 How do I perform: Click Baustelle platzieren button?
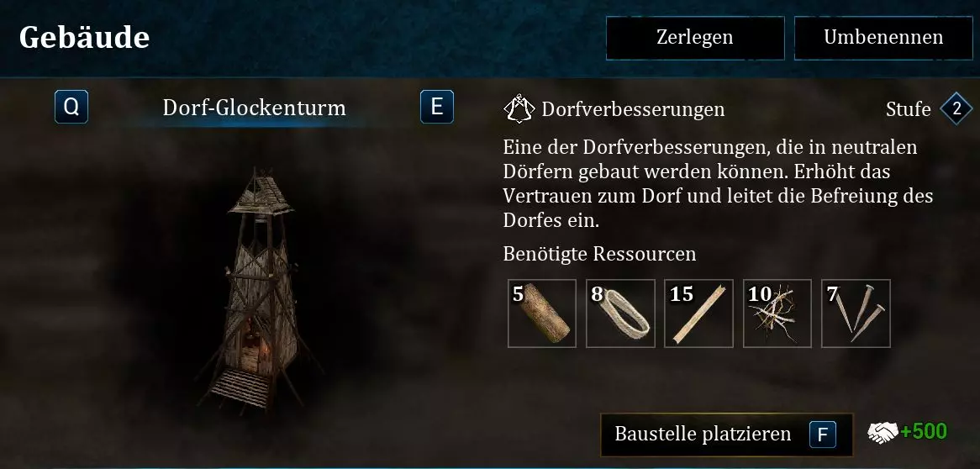[726, 435]
